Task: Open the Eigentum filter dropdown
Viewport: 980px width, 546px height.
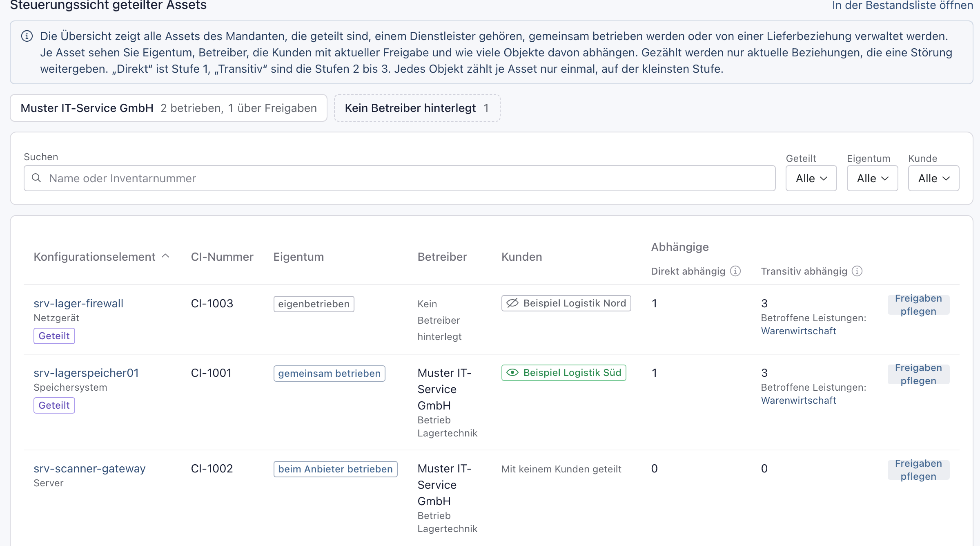Action: 873,178
